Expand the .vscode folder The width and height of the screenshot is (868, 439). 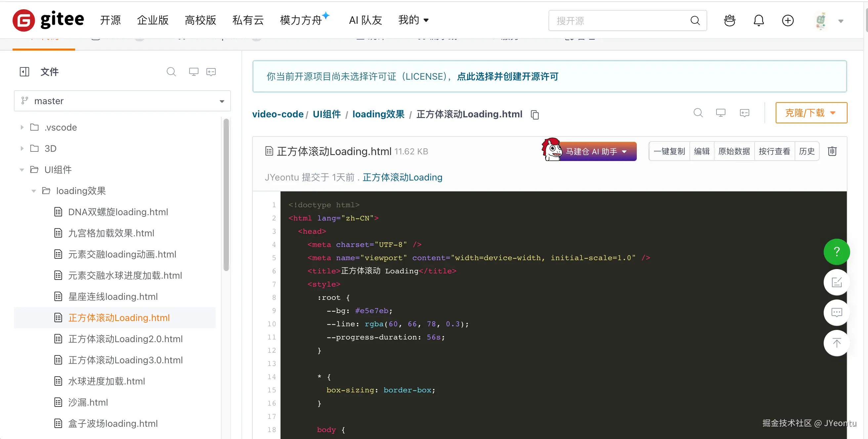click(x=22, y=127)
